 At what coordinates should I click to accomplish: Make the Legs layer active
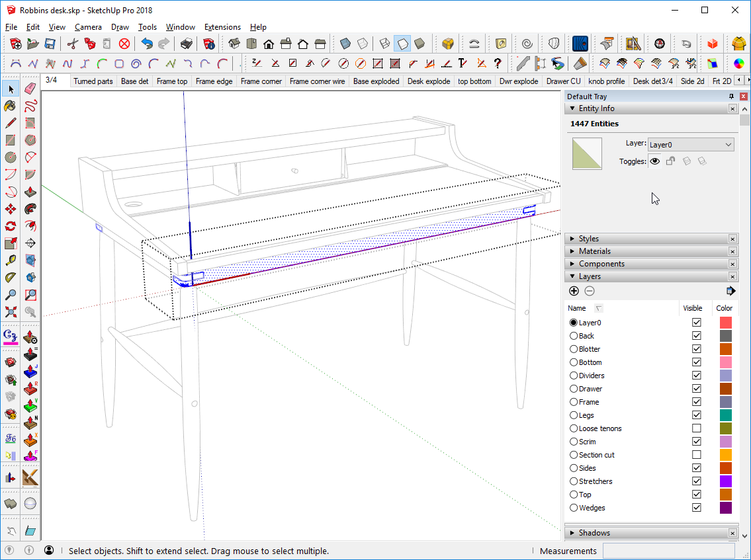pos(573,415)
